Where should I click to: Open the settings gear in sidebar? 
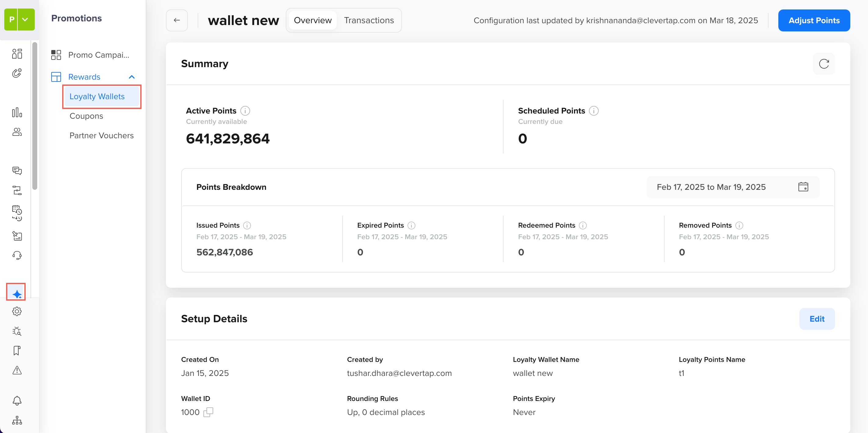[x=16, y=311]
